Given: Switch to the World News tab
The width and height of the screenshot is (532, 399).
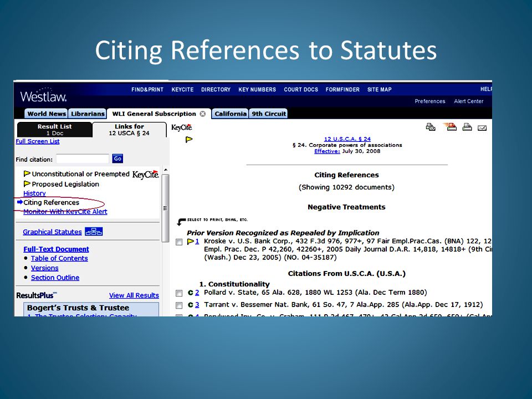Looking at the screenshot, I should tap(47, 114).
